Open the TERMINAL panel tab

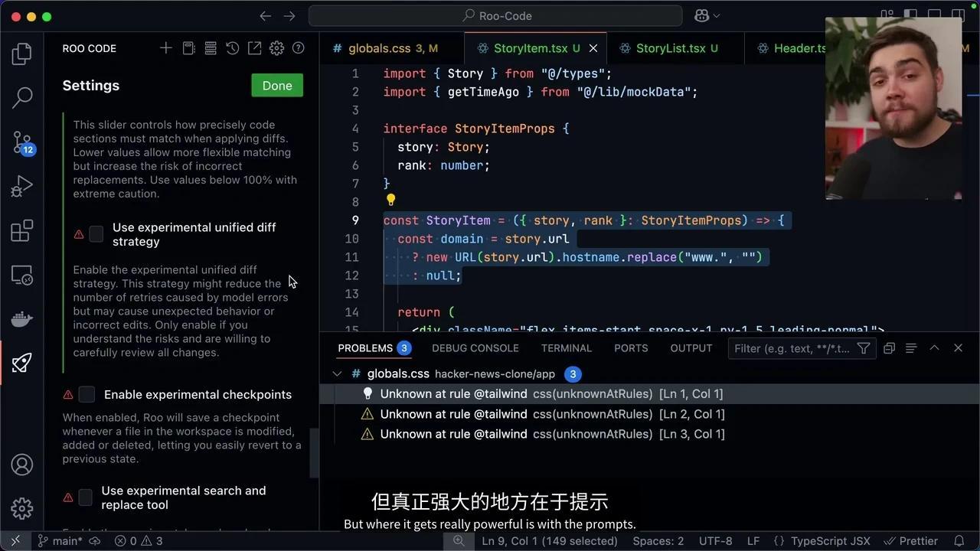(x=567, y=348)
